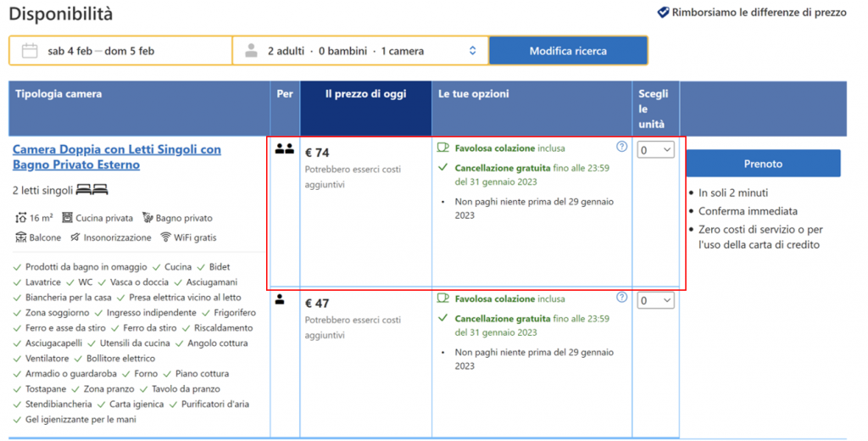Click the calendar icon in date field

(x=30, y=51)
